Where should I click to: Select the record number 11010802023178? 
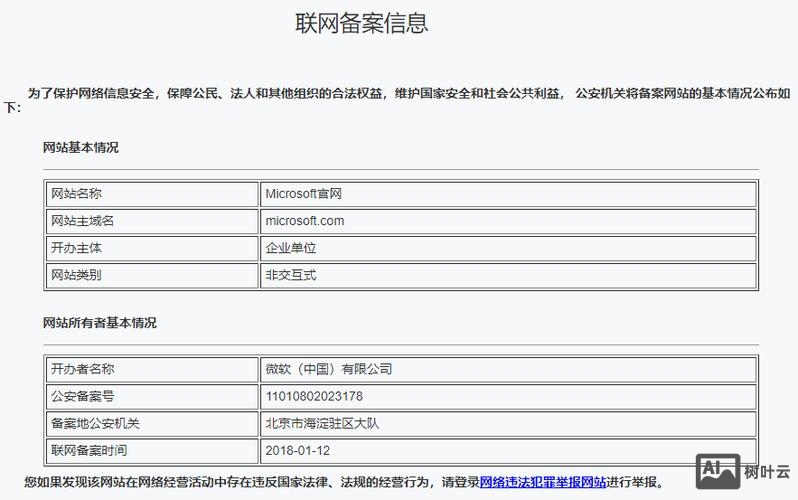[314, 396]
